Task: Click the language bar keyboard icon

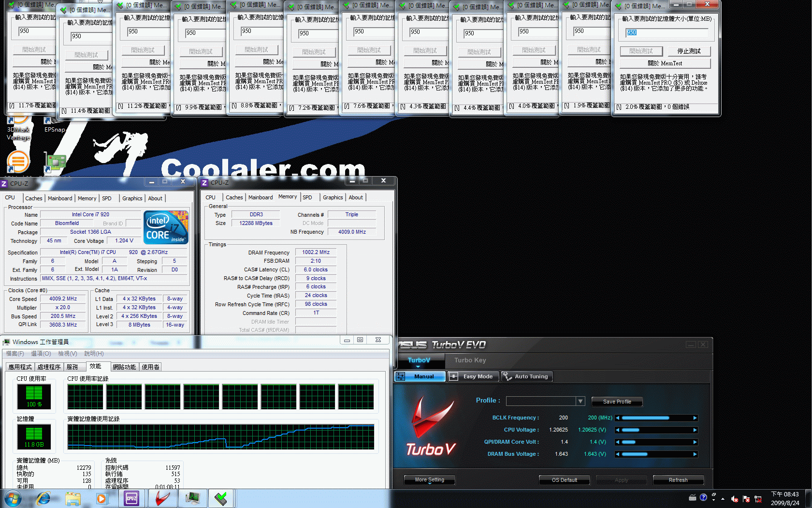Action: point(692,497)
